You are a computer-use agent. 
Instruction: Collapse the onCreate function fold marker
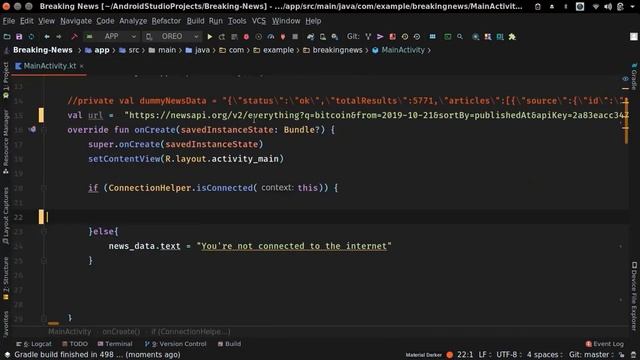coord(44,130)
